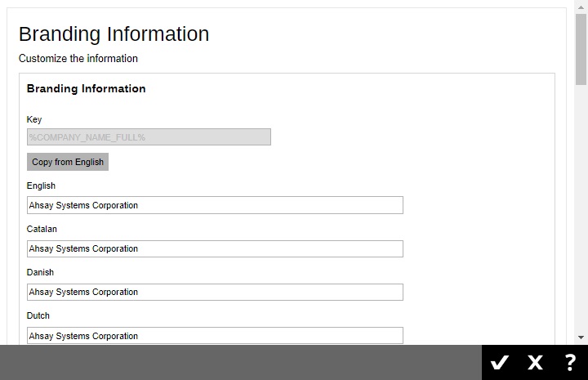Click the English field label
The height and width of the screenshot is (380, 588).
[41, 186]
